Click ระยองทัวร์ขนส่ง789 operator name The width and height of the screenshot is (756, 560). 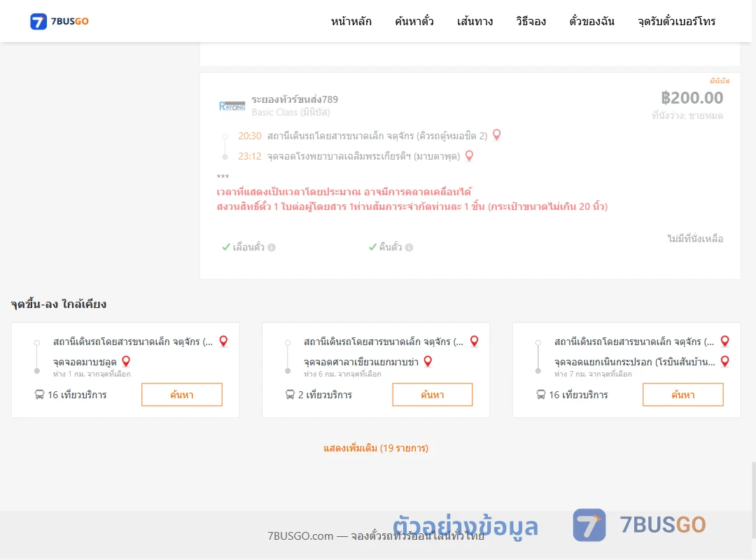coord(295,99)
